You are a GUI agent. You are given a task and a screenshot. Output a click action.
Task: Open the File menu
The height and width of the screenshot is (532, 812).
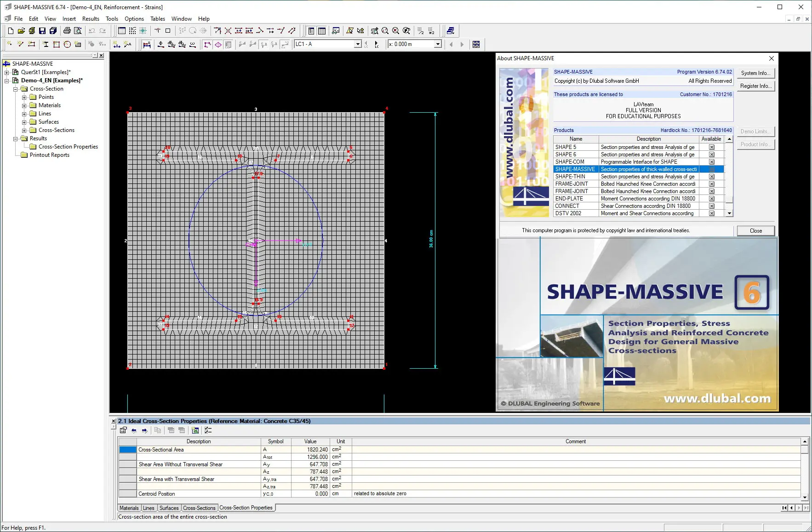click(18, 19)
